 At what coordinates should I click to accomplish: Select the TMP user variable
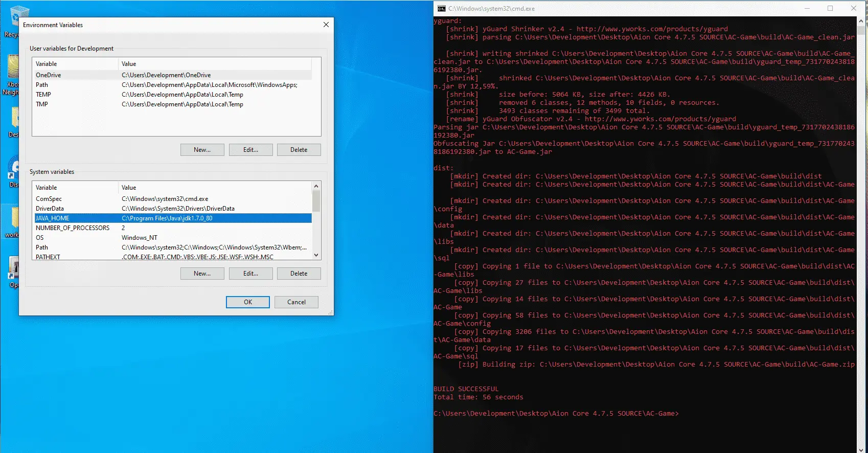(x=173, y=104)
